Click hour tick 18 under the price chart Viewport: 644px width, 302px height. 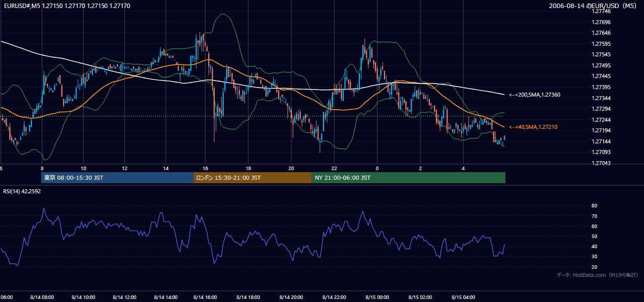click(x=248, y=168)
